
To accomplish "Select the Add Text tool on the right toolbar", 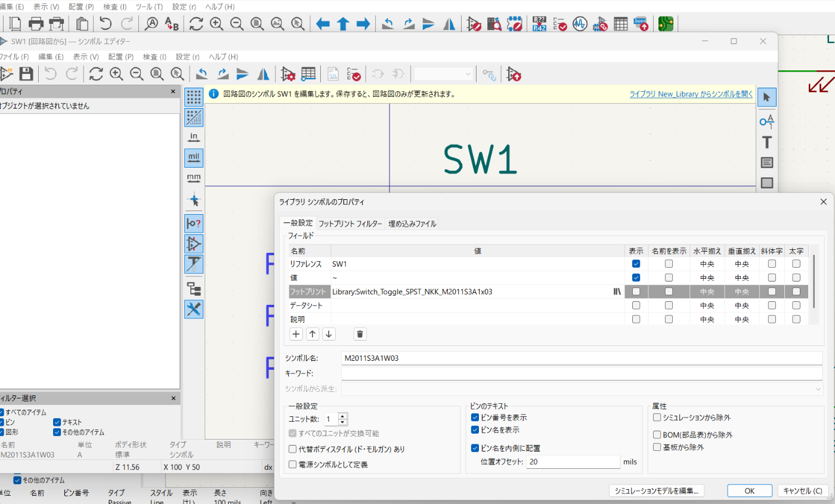I will [x=767, y=143].
